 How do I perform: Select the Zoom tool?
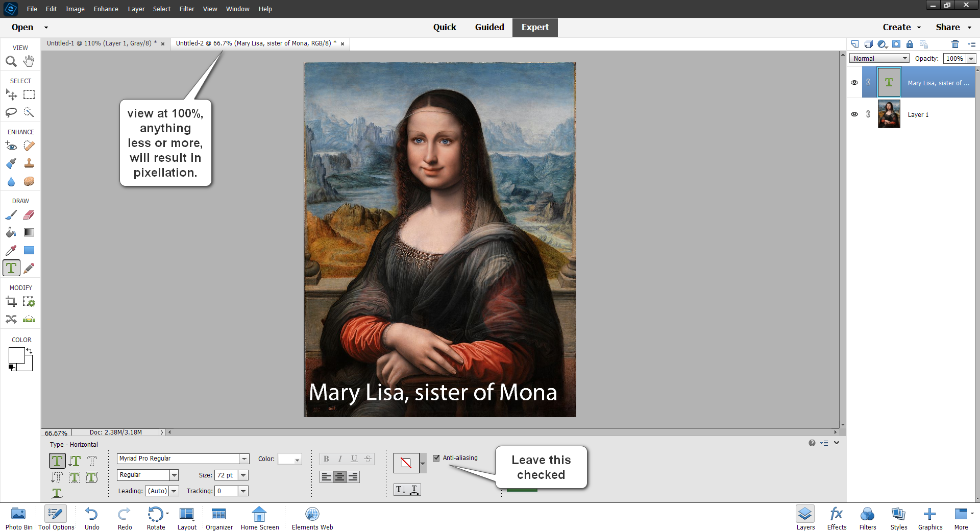point(11,61)
